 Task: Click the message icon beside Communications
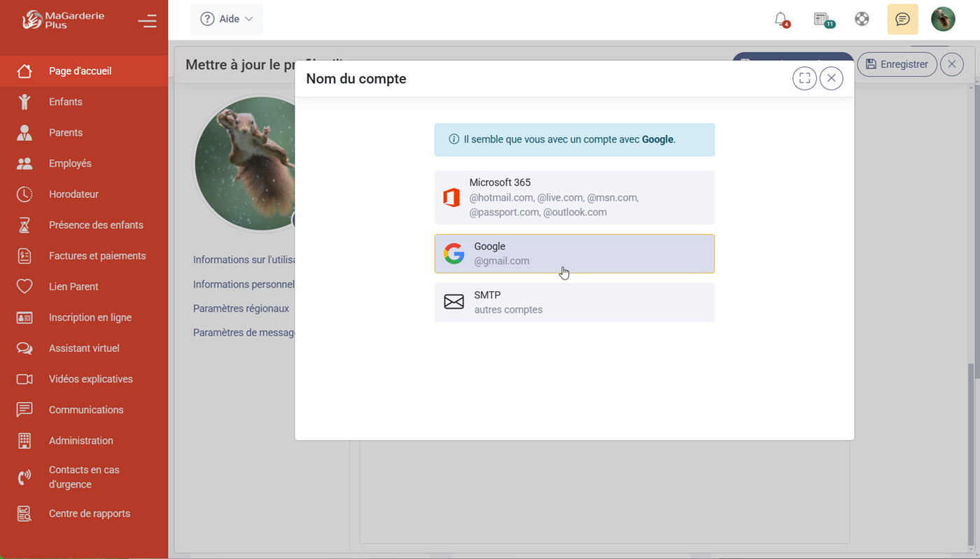click(24, 409)
